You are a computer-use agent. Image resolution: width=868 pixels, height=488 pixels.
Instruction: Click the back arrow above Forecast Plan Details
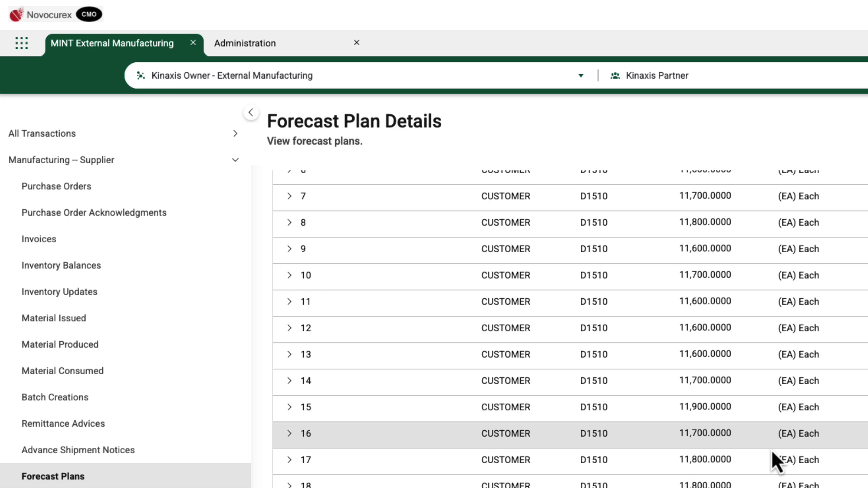(x=251, y=112)
